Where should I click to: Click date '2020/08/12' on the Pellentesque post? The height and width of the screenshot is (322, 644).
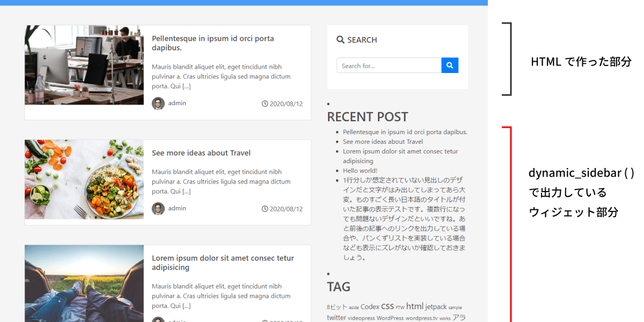(x=286, y=104)
